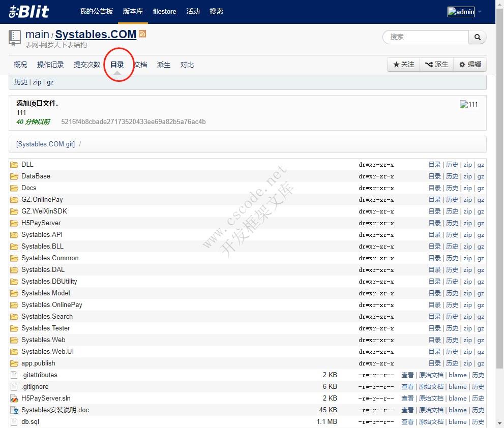504x428 pixels.
Task: Open blame view for .gitignore
Action: (x=457, y=387)
